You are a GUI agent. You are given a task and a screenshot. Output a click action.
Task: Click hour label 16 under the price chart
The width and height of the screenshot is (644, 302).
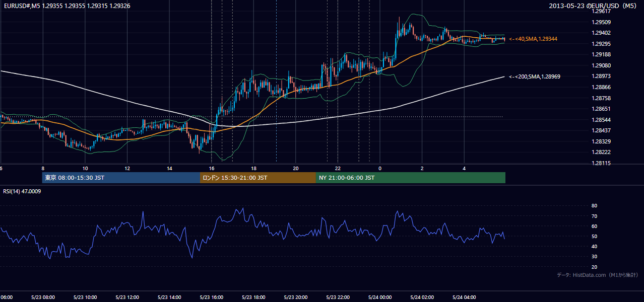pos(212,168)
